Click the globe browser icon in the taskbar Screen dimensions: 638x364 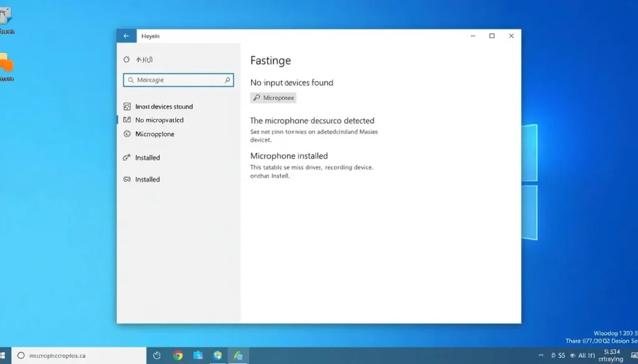(217, 355)
